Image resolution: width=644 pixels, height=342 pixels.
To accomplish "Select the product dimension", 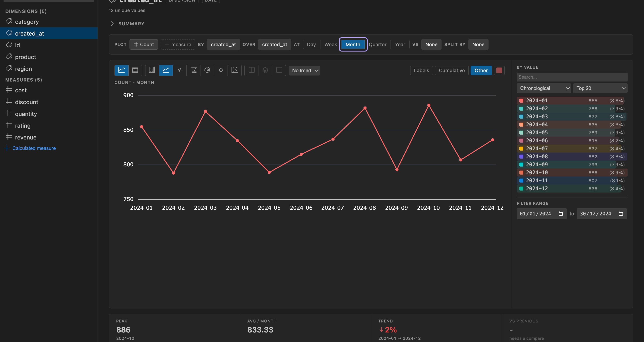I will click(49, 57).
